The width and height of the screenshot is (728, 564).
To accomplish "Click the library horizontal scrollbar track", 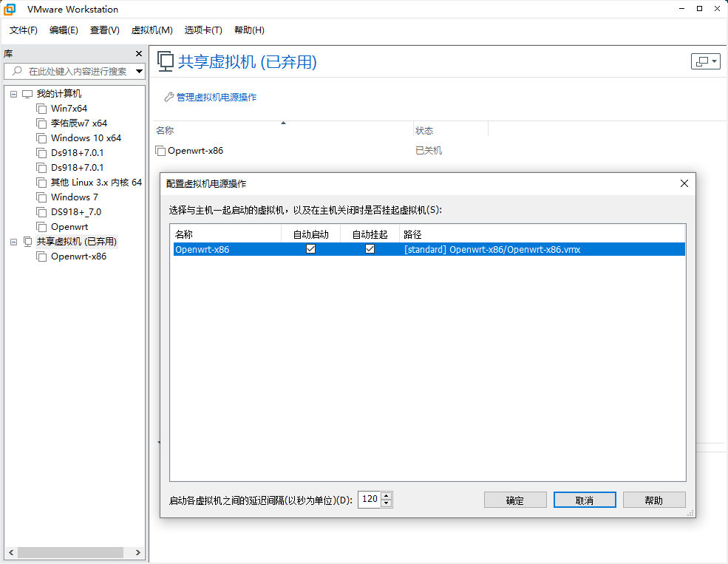I will 75,552.
